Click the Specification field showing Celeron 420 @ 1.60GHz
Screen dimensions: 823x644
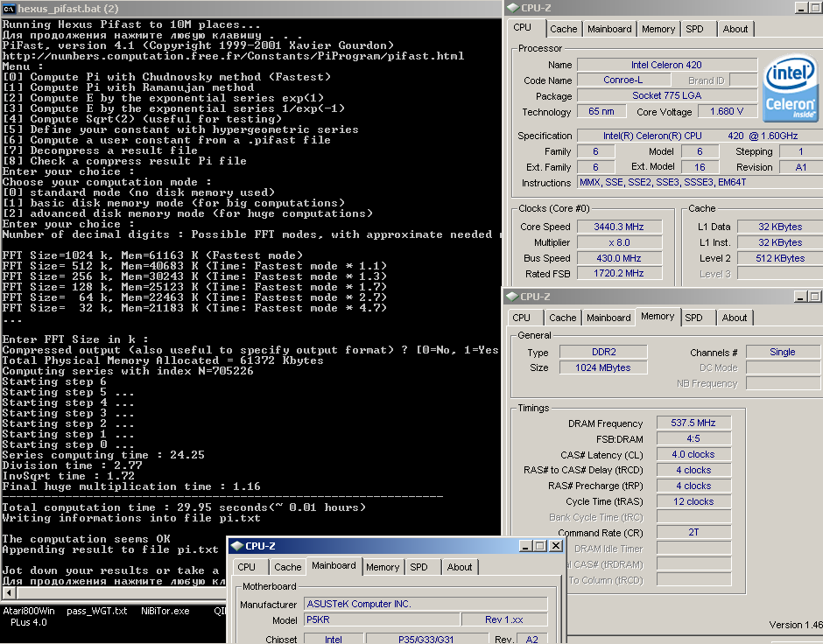tap(700, 136)
